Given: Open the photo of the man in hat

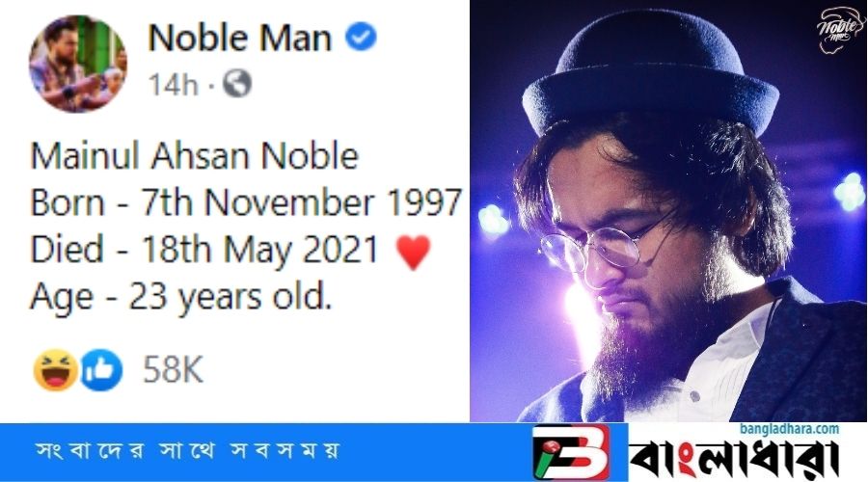Looking at the screenshot, I should (668, 211).
